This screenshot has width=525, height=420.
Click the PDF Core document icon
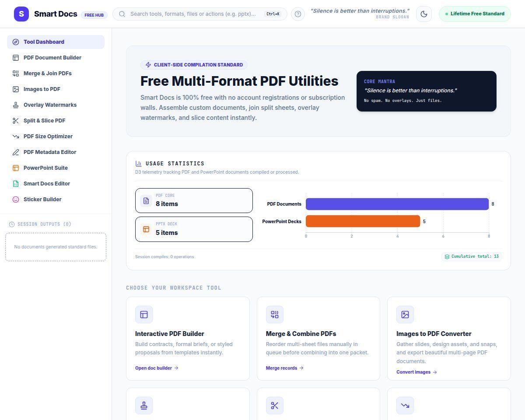coord(146,201)
